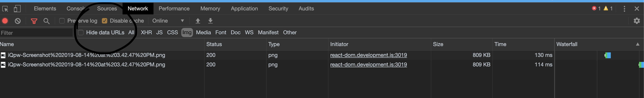The width and height of the screenshot is (644, 98).
Task: Select the XHR request type filter
Action: point(146,33)
